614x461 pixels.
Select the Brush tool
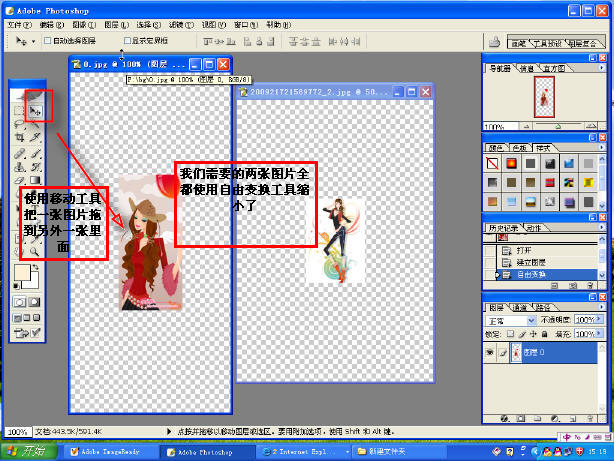(x=36, y=154)
